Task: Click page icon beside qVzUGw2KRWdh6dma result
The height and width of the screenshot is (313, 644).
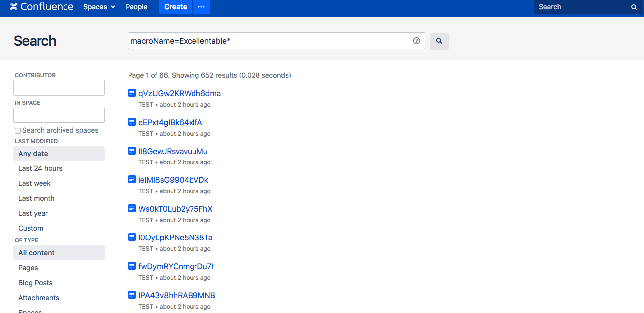Action: [132, 93]
